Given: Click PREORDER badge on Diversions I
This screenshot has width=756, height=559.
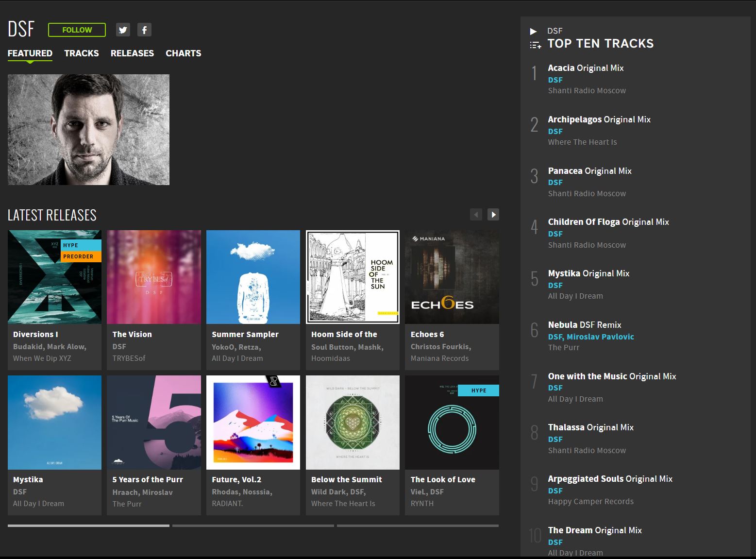Looking at the screenshot, I should click(81, 256).
